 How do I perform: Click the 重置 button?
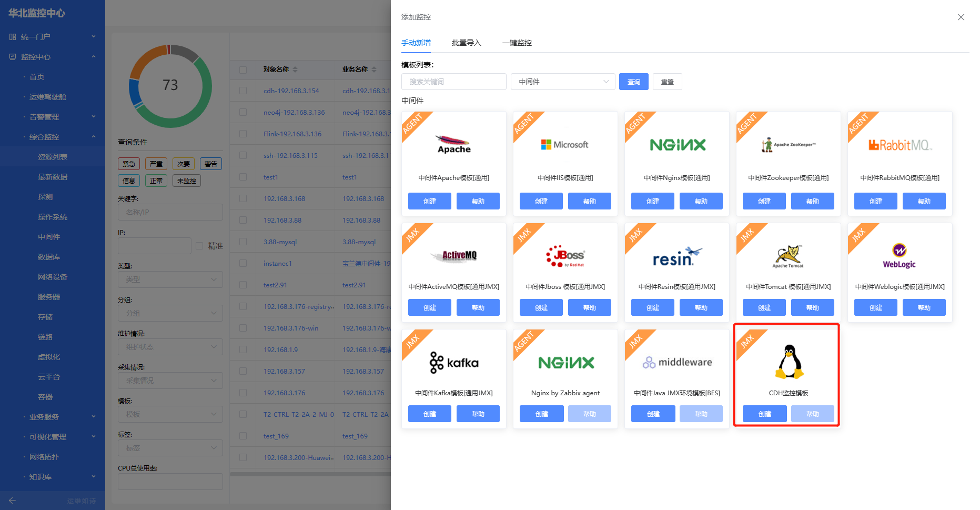668,82
